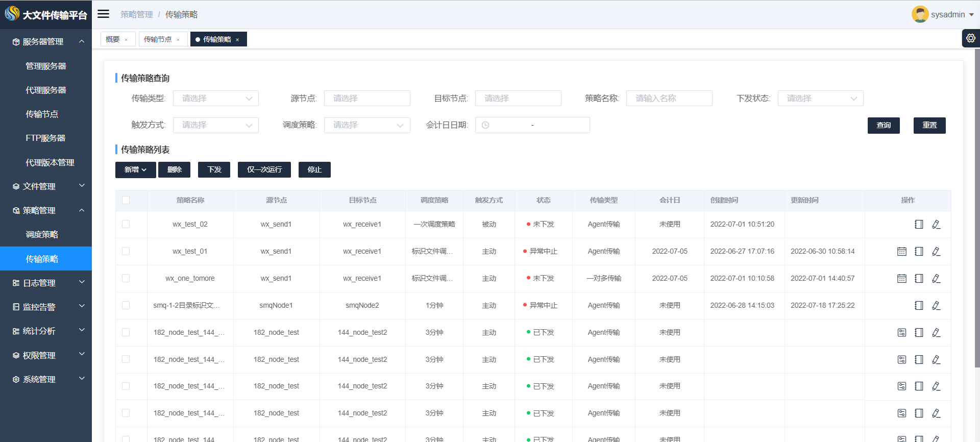The height and width of the screenshot is (442, 980).
Task: Click the 系统管理 gear sidebar icon
Action: (16, 379)
